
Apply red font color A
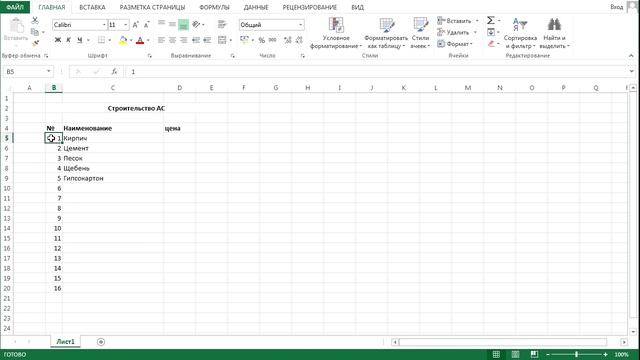tap(140, 40)
